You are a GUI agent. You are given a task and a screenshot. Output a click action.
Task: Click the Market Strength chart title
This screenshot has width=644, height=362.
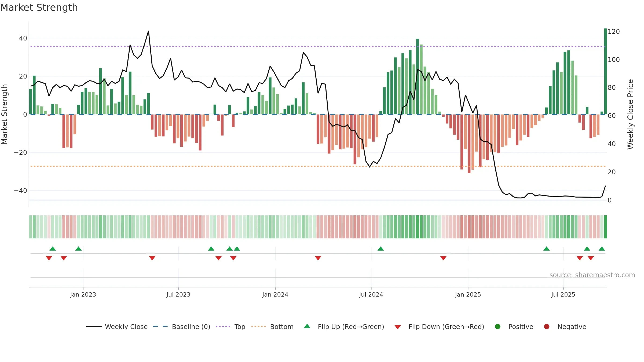coord(39,8)
